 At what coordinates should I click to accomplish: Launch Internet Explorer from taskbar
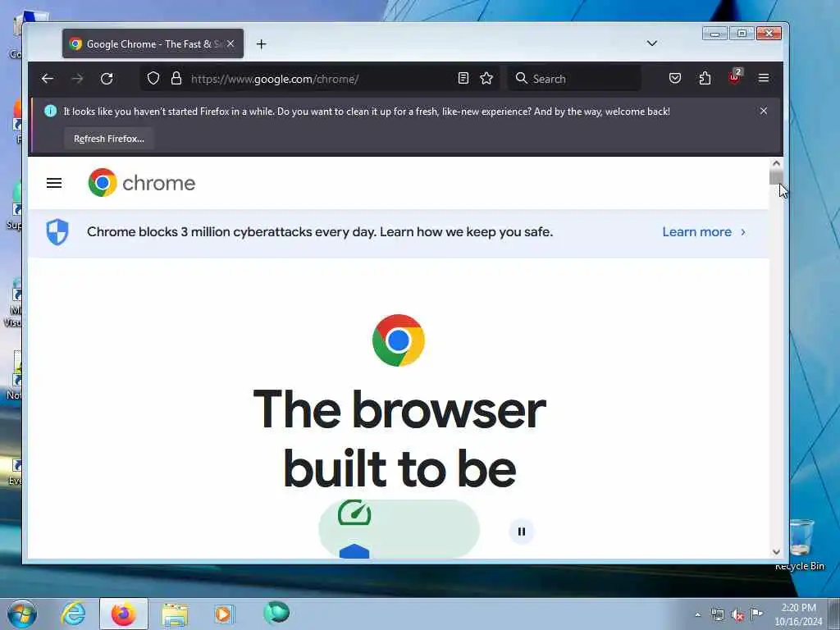click(73, 614)
